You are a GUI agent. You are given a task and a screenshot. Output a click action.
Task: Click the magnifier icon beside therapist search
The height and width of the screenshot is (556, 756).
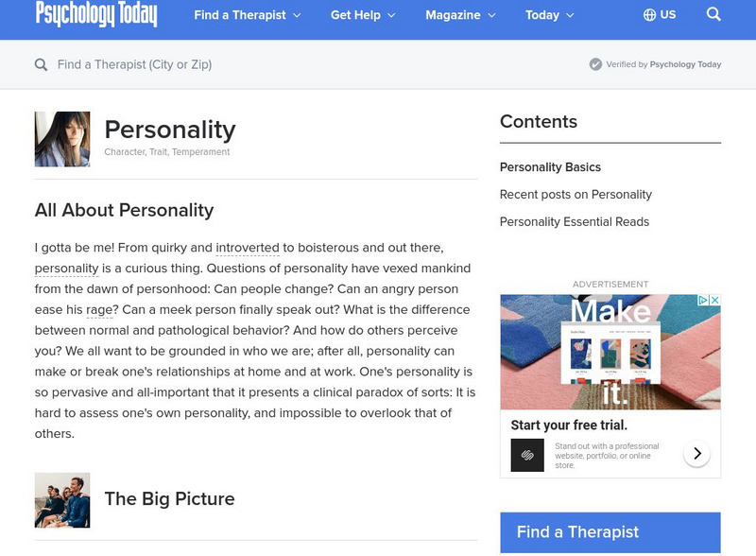click(x=41, y=64)
